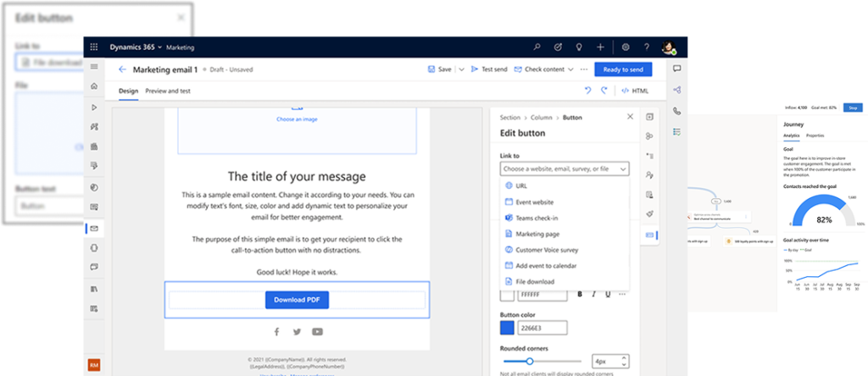868x376 pixels.
Task: Click the undo arrow icon
Action: pyautogui.click(x=588, y=91)
